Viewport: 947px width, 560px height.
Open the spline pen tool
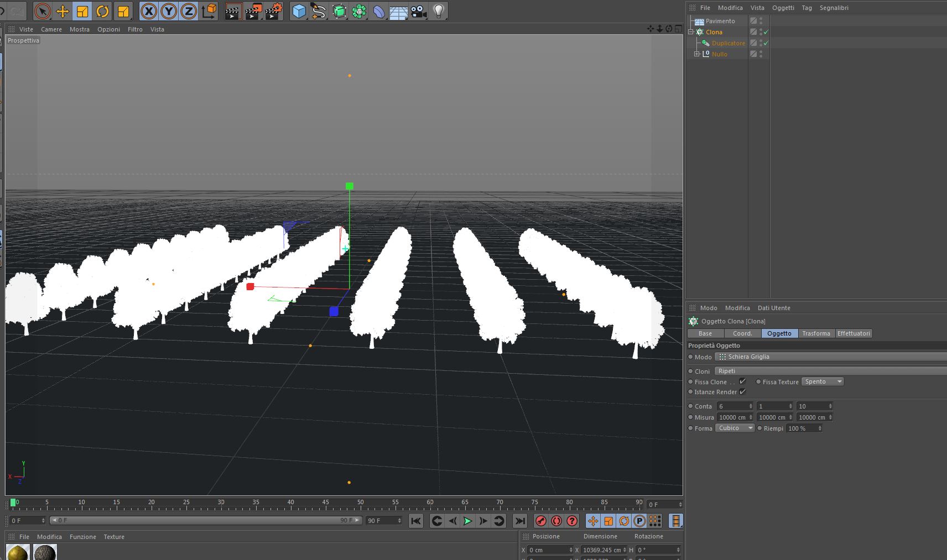point(319,11)
